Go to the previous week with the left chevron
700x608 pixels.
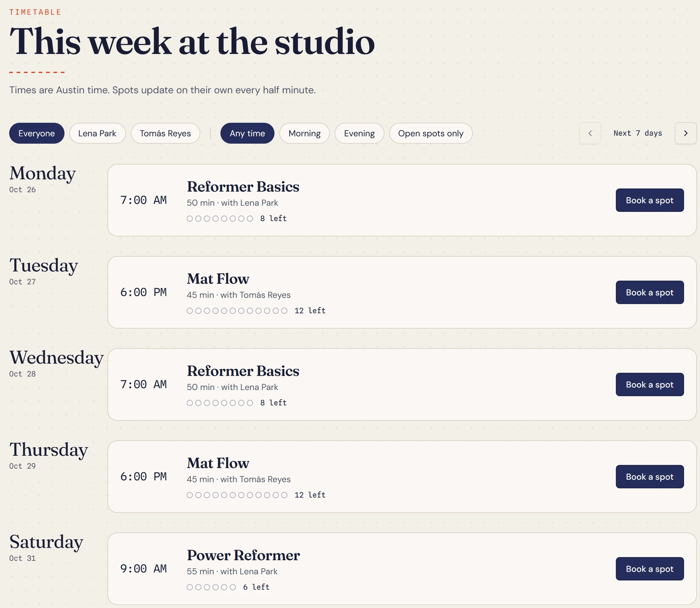point(590,133)
